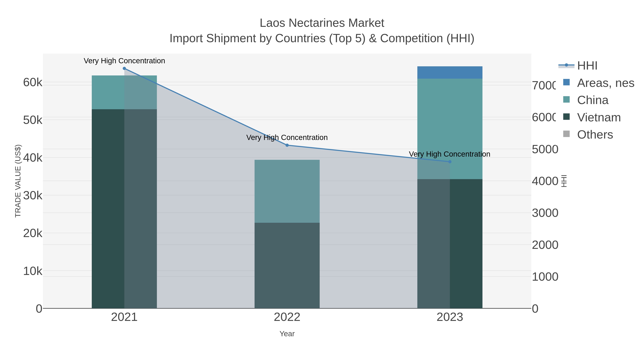
Task: Click the 2021 China bar segment
Action: click(x=124, y=92)
